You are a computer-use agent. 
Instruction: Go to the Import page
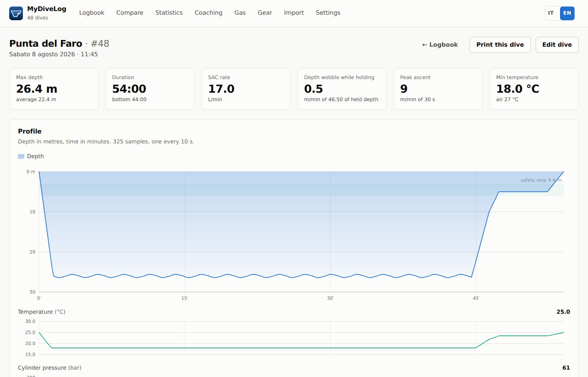[x=294, y=13]
